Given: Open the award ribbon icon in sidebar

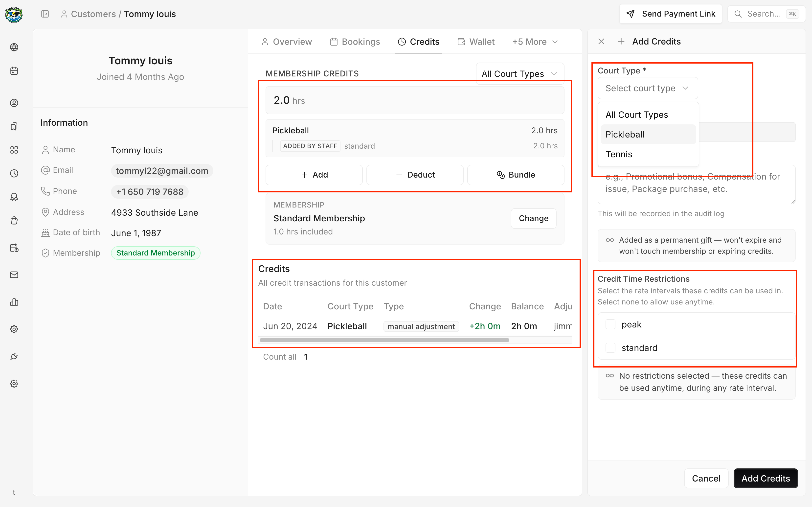Looking at the screenshot, I should click(14, 197).
